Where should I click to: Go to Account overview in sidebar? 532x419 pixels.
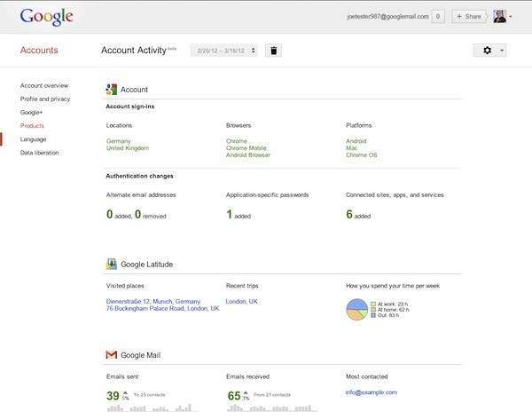tap(44, 85)
